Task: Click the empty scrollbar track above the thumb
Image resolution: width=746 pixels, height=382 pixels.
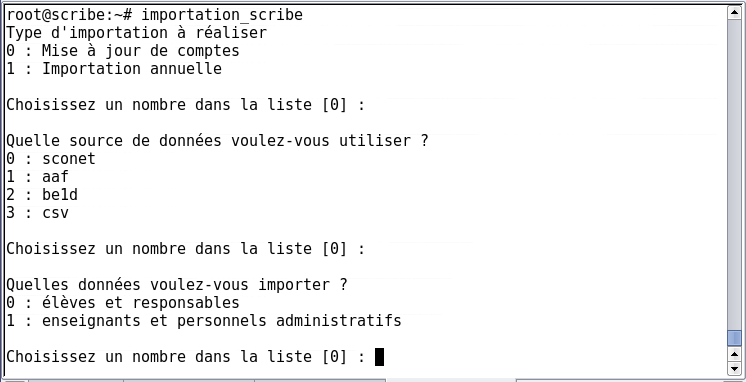Action: (734, 175)
